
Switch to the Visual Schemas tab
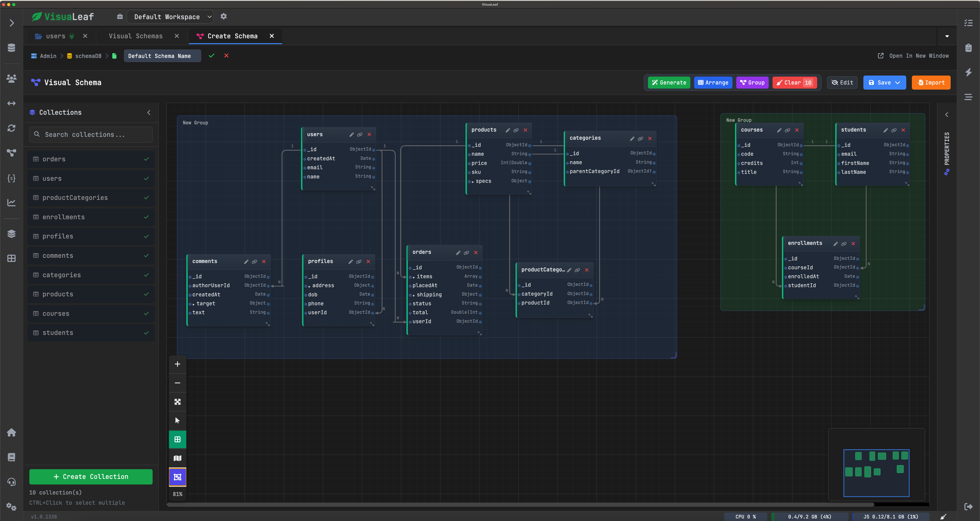pos(136,36)
